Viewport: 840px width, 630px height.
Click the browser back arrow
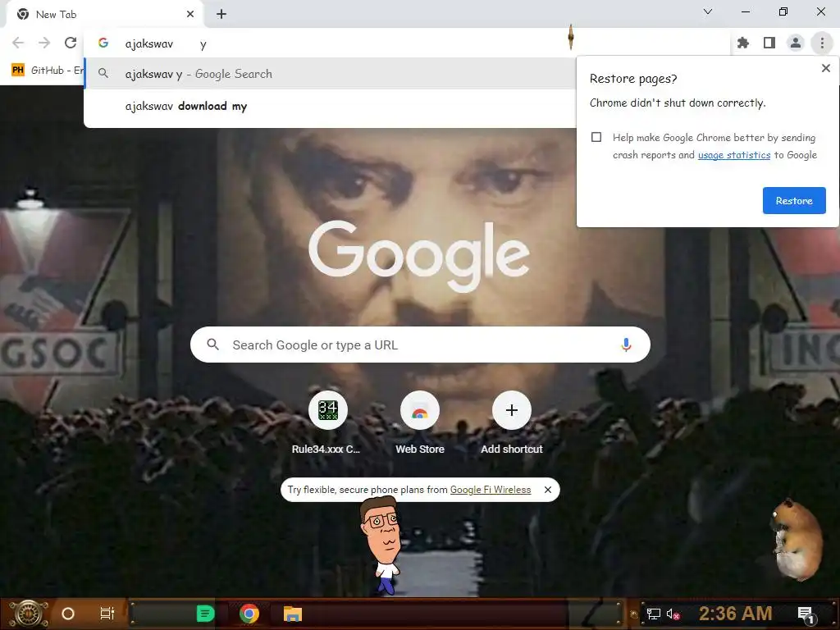click(x=18, y=43)
